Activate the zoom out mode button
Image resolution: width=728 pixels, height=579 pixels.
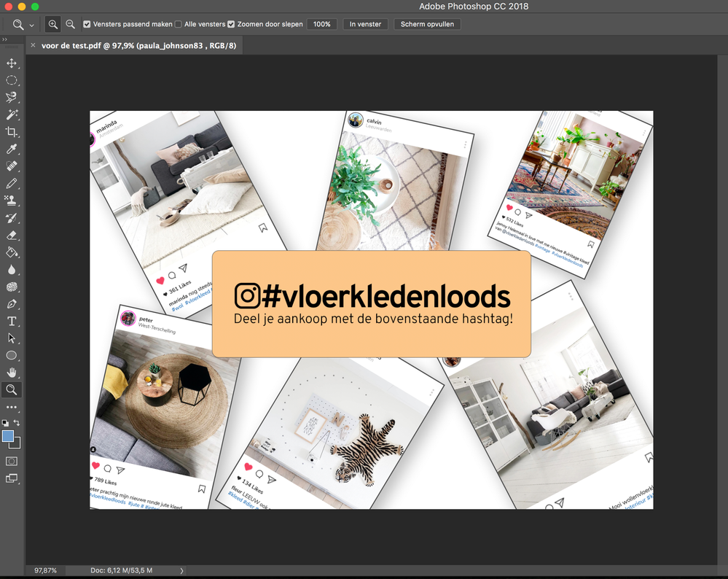point(70,24)
